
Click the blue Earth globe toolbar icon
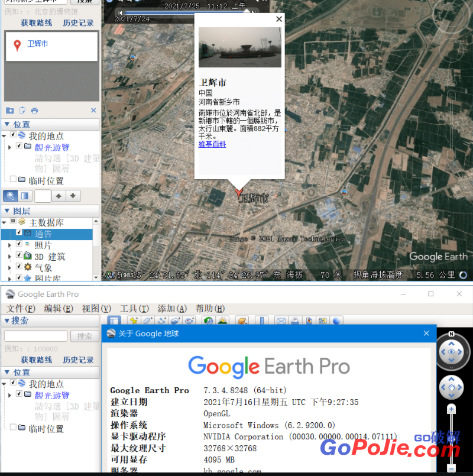click(336, 320)
